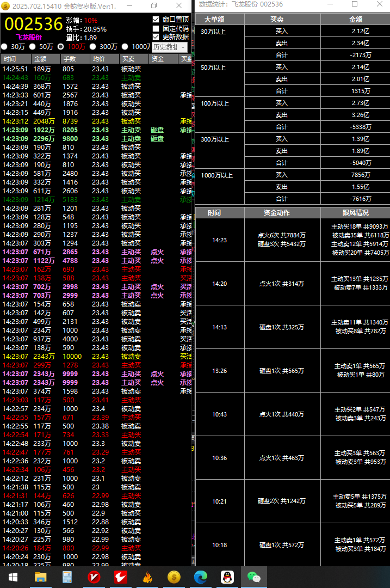This screenshot has height=588, width=390.
Task: Click the 1315万 total value
Action: [x=361, y=91]
